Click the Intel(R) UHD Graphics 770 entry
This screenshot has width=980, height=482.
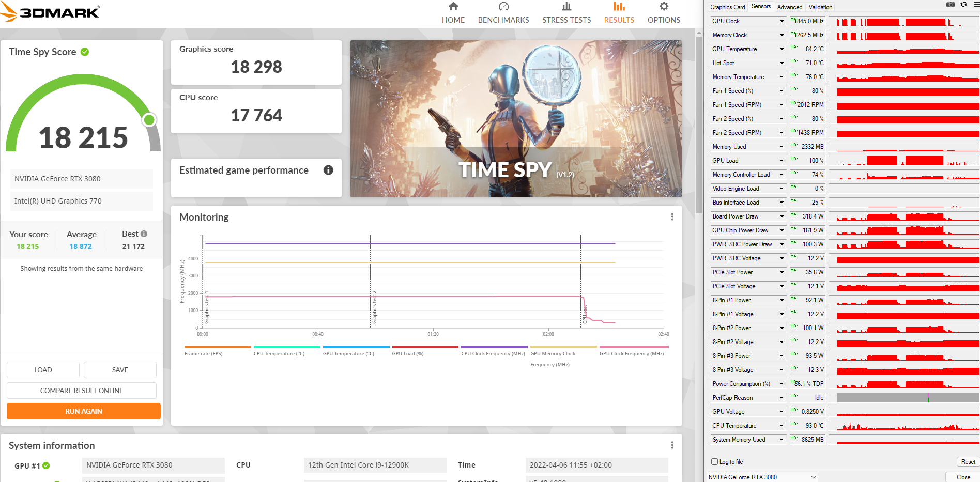pyautogui.click(x=82, y=201)
